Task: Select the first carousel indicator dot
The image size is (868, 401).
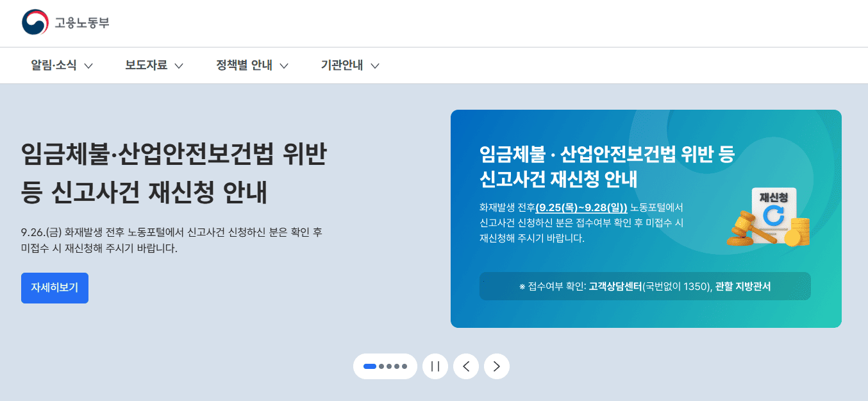Action: [x=370, y=366]
